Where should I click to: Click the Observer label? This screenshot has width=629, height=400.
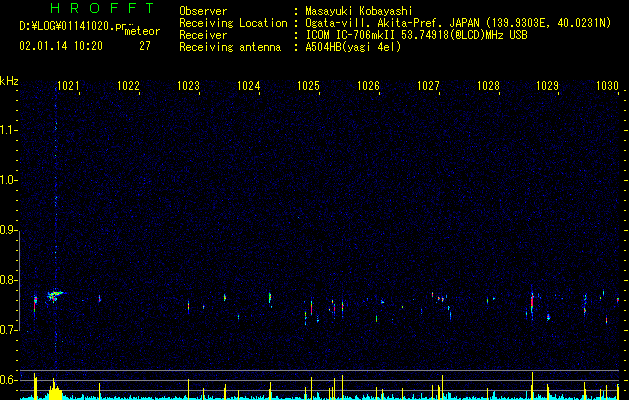click(x=203, y=11)
